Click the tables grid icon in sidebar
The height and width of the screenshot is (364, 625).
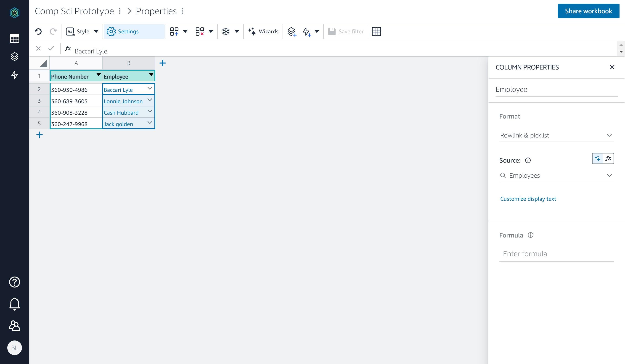click(15, 38)
